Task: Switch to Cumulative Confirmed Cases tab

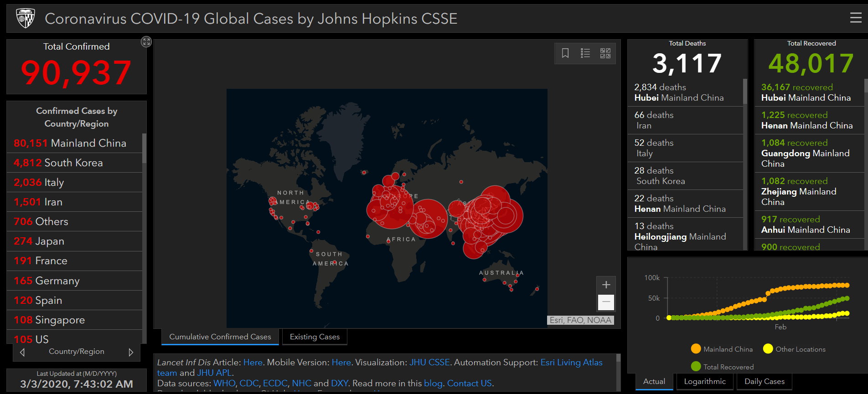Action: [220, 337]
